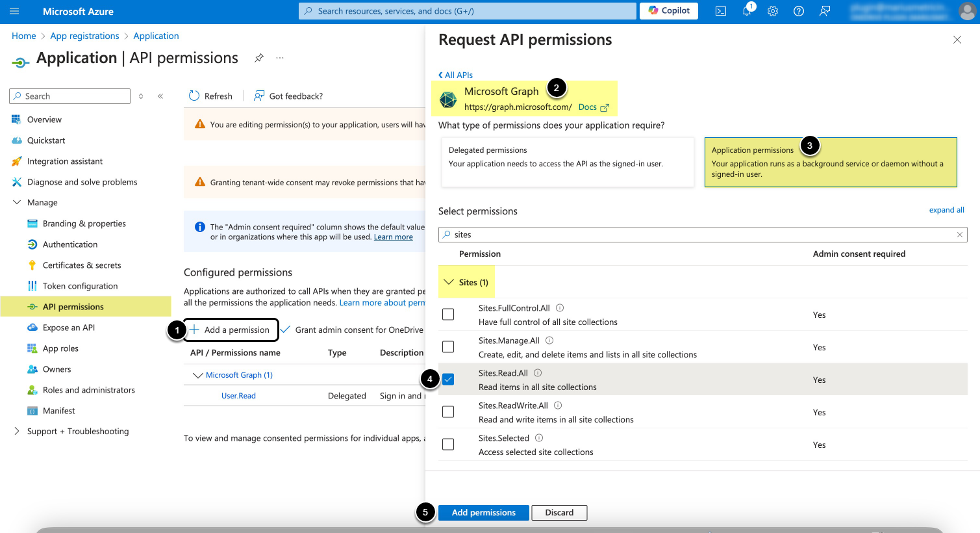Pin the API permissions page
Image resolution: width=980 pixels, height=533 pixels.
pyautogui.click(x=259, y=58)
